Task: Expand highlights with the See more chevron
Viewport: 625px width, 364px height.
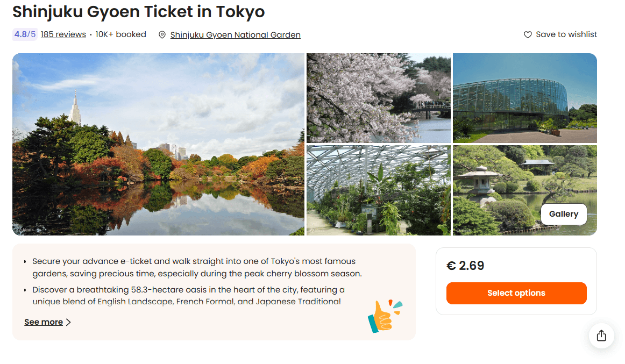Action: [68, 323]
